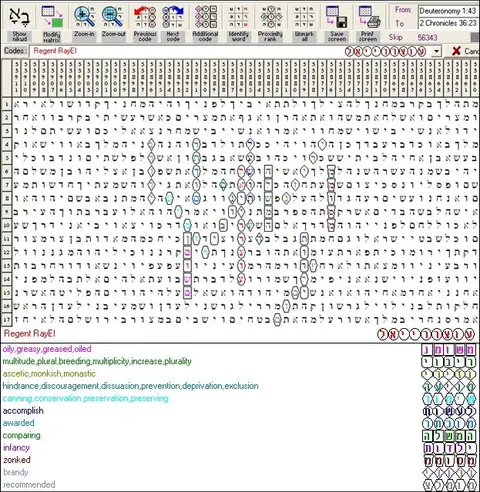Click the From field Deuteronomy 1:43
The image size is (480, 492).
pos(448,11)
